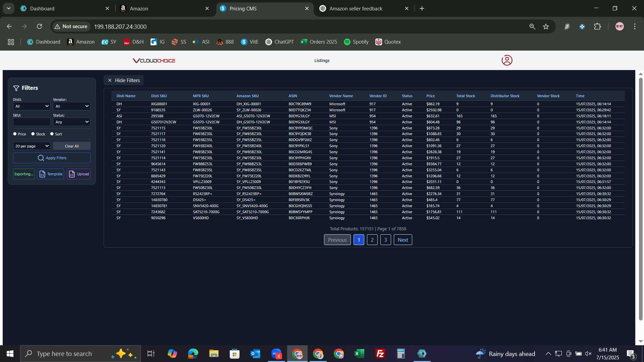
Task: Click the Template button
Action: point(51,174)
